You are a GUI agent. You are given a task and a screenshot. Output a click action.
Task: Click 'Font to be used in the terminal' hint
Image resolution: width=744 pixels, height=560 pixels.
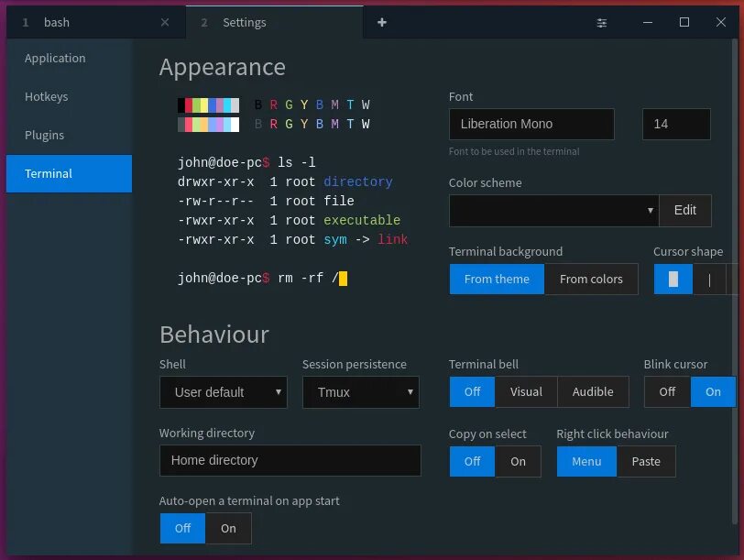(514, 151)
